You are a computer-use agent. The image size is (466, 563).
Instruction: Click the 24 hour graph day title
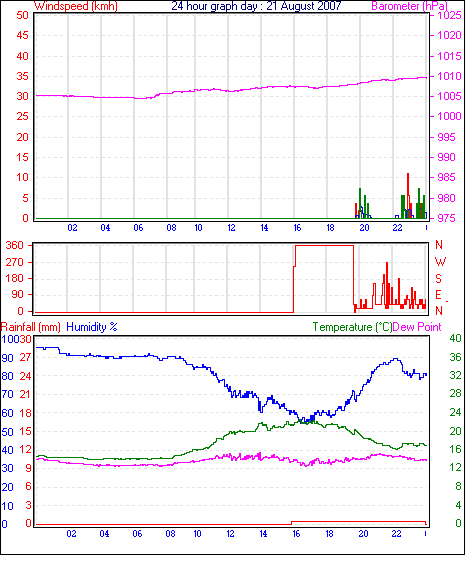256,6
